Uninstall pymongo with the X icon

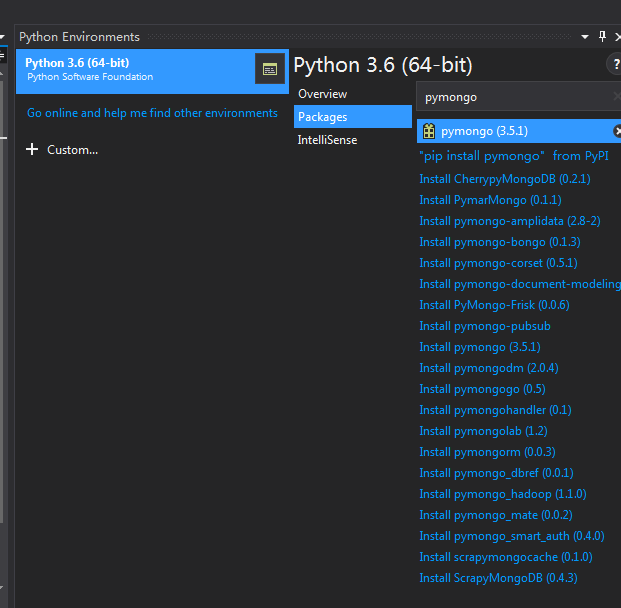click(x=617, y=131)
